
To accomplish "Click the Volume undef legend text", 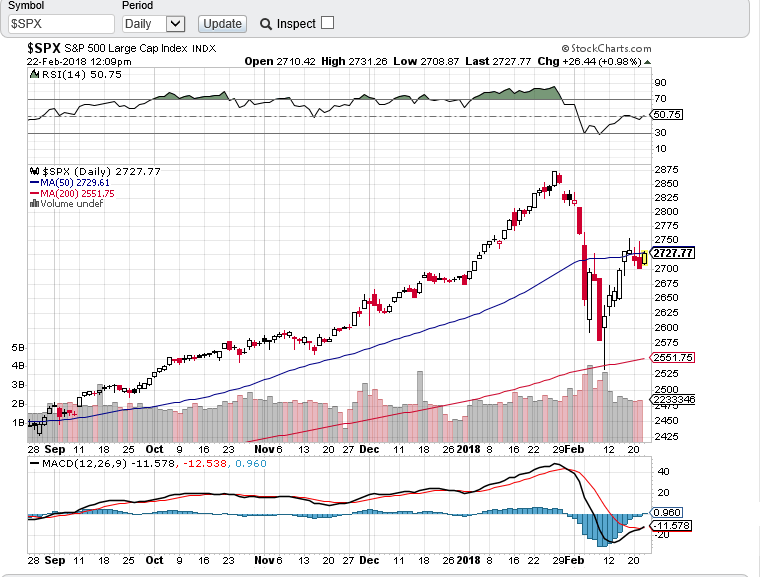I will tap(71, 204).
